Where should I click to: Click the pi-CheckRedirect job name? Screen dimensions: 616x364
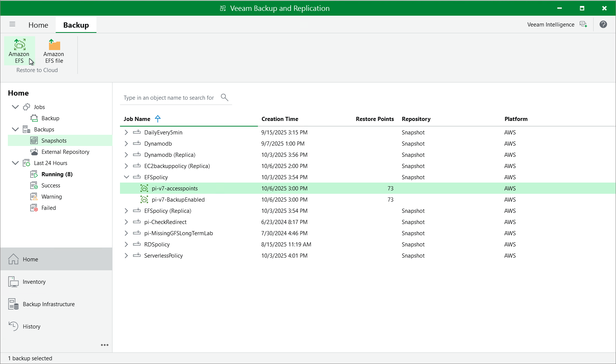pos(165,222)
